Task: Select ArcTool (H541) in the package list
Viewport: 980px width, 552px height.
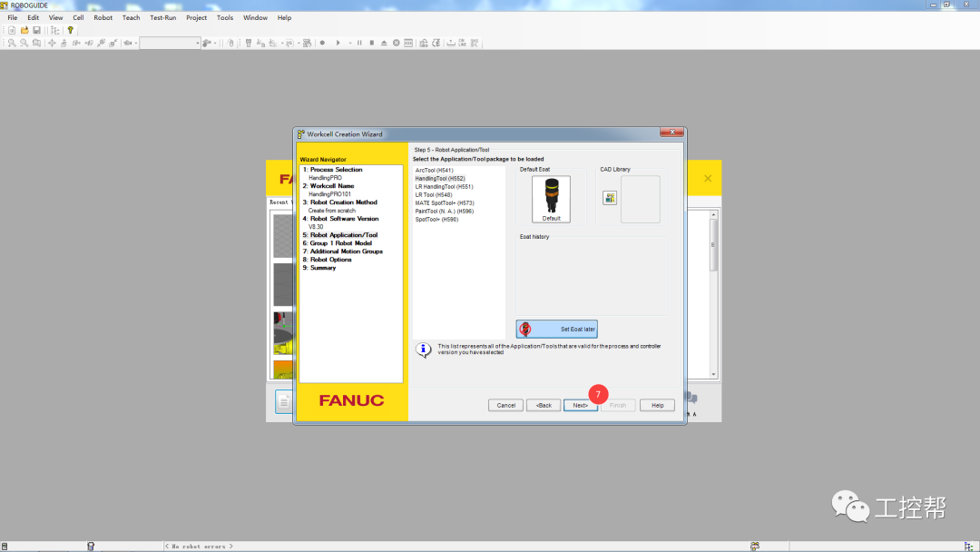Action: click(x=435, y=170)
